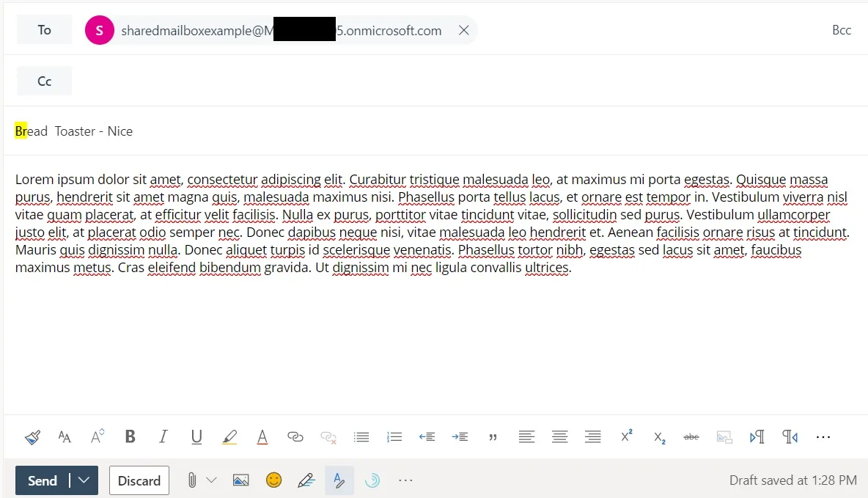Screen dimensions: 868x498
Task: Insert pictures inline using the image icon
Action: (240, 480)
